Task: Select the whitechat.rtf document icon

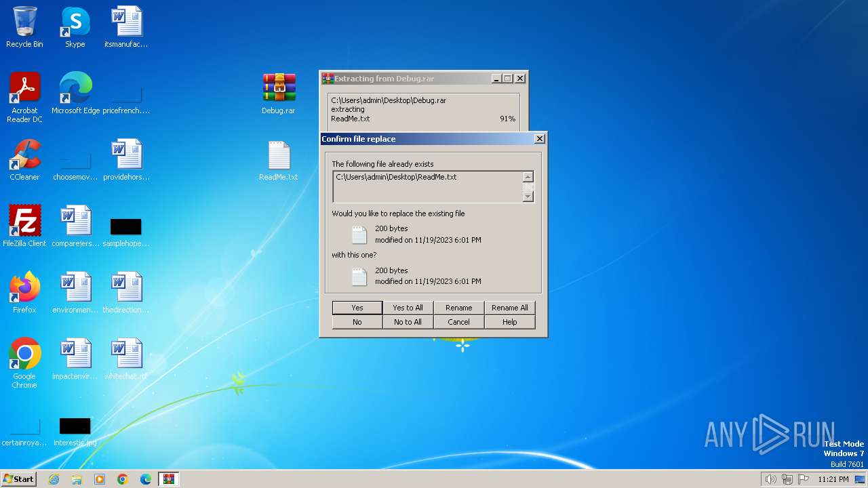Action: coord(126,359)
